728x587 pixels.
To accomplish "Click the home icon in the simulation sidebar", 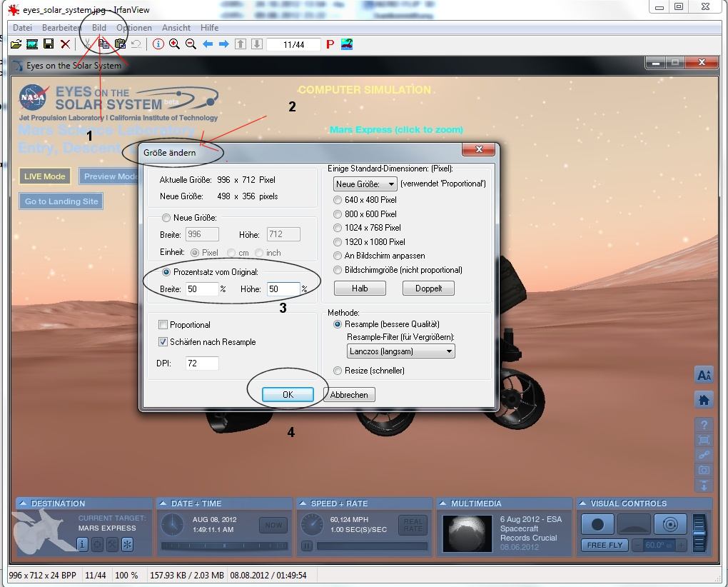I will pos(704,399).
